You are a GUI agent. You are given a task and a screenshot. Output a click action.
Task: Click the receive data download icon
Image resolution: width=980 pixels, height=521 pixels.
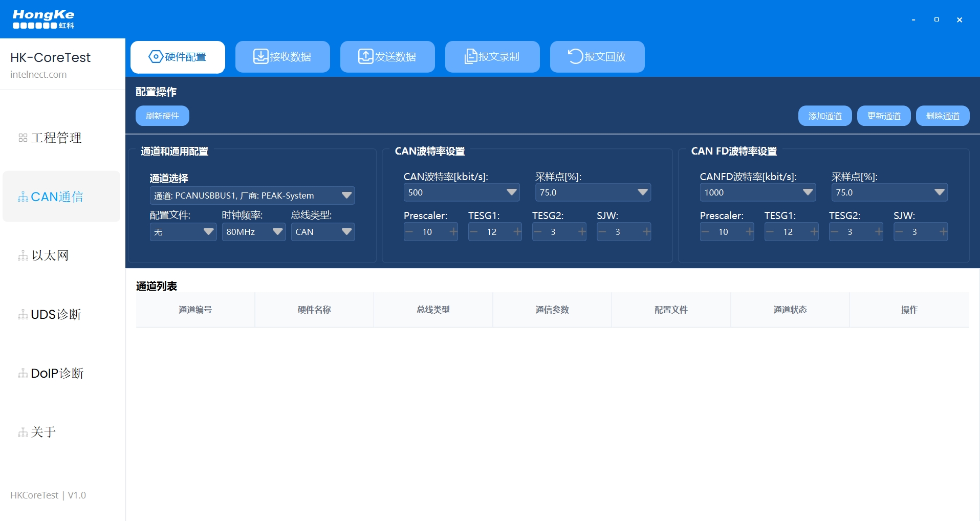pos(260,56)
